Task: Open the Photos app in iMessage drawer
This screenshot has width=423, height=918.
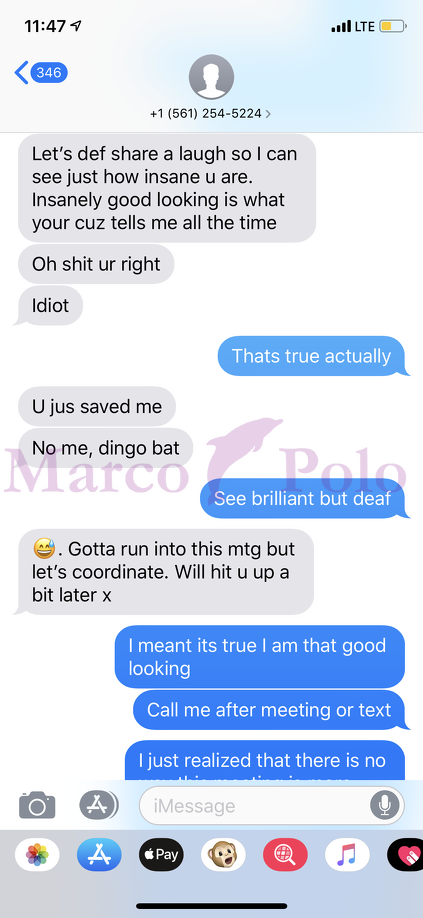Action: (x=37, y=855)
